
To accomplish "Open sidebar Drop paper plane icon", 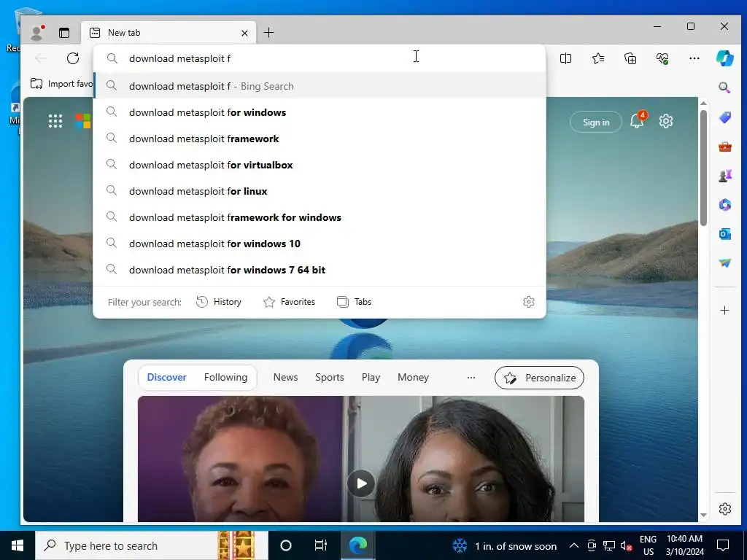I will point(724,262).
